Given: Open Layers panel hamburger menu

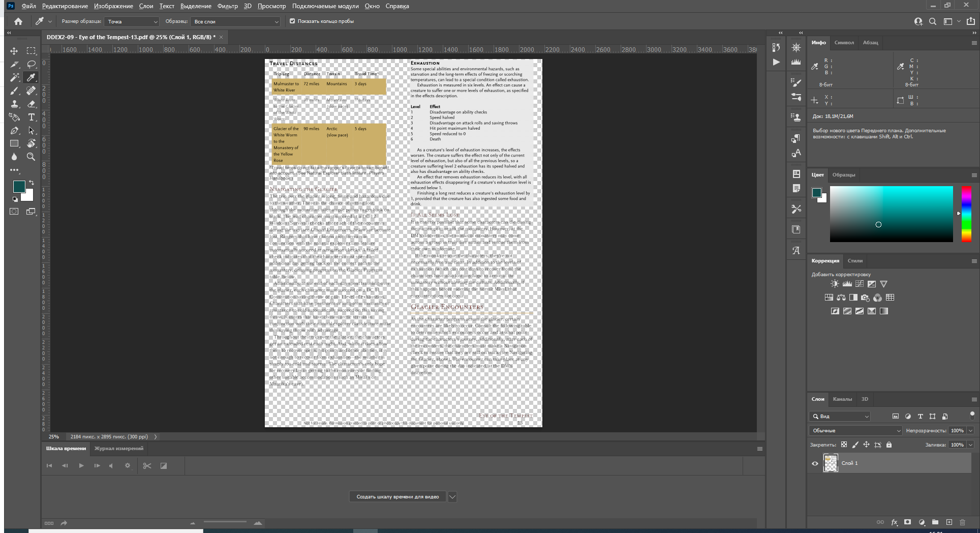Looking at the screenshot, I should [x=974, y=399].
